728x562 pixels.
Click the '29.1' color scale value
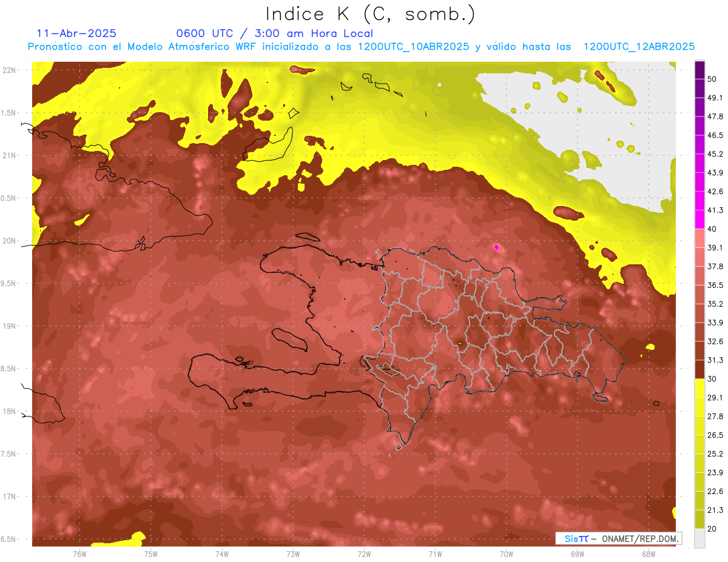(715, 398)
